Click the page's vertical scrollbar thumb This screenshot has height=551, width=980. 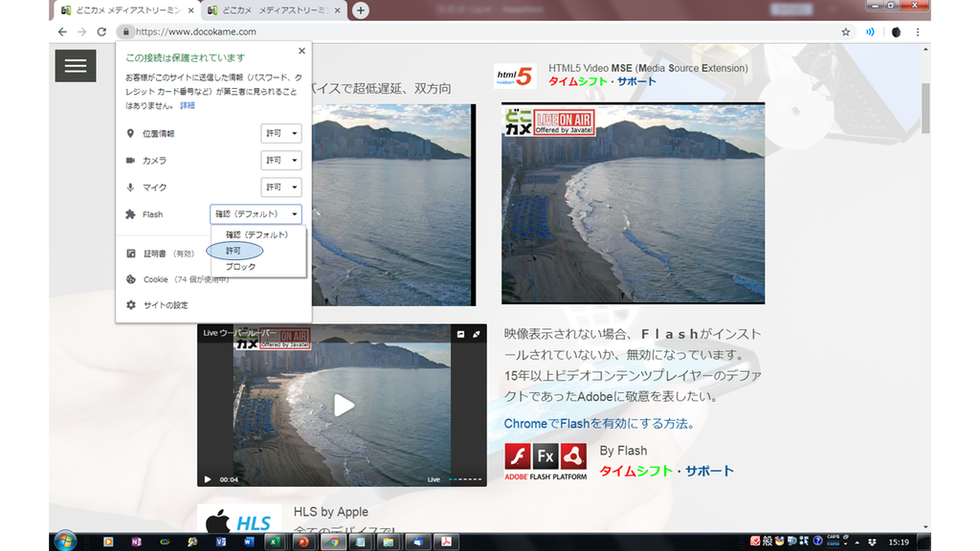coord(925,107)
